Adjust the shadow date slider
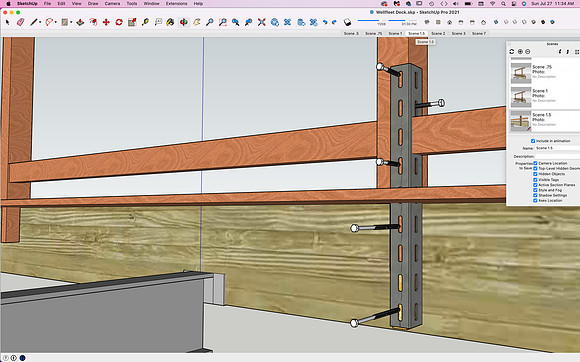This screenshot has height=362, width=580. pos(373,20)
